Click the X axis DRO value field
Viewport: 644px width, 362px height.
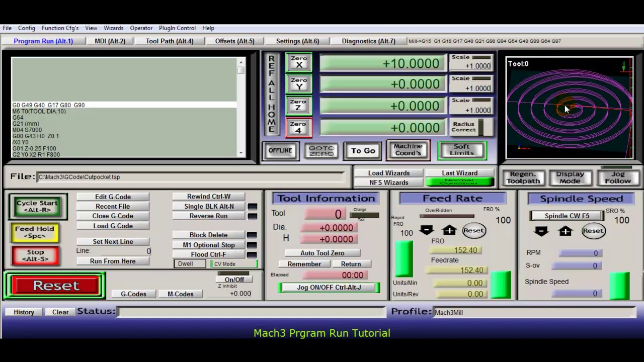[x=382, y=63]
